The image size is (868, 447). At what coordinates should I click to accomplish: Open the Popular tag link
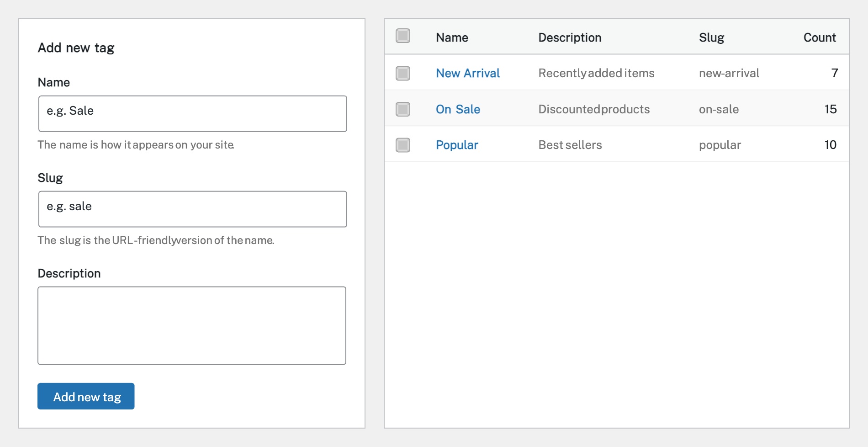(x=457, y=145)
